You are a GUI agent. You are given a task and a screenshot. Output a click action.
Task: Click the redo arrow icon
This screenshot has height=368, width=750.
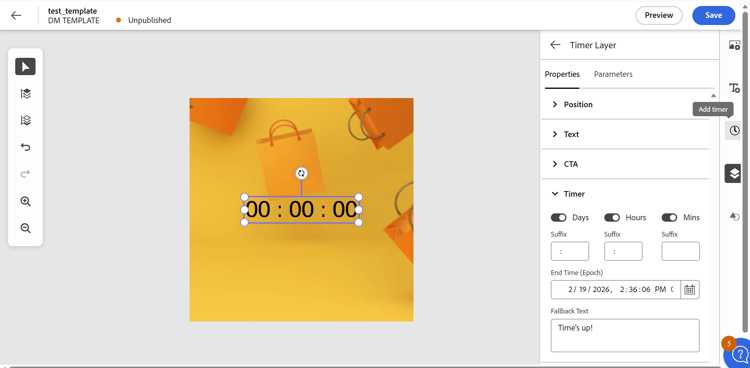pos(25,174)
